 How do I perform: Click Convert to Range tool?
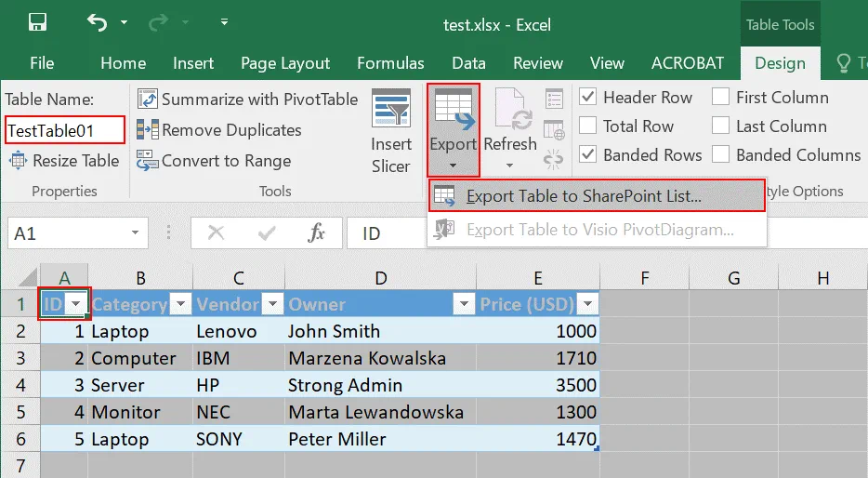tap(215, 161)
